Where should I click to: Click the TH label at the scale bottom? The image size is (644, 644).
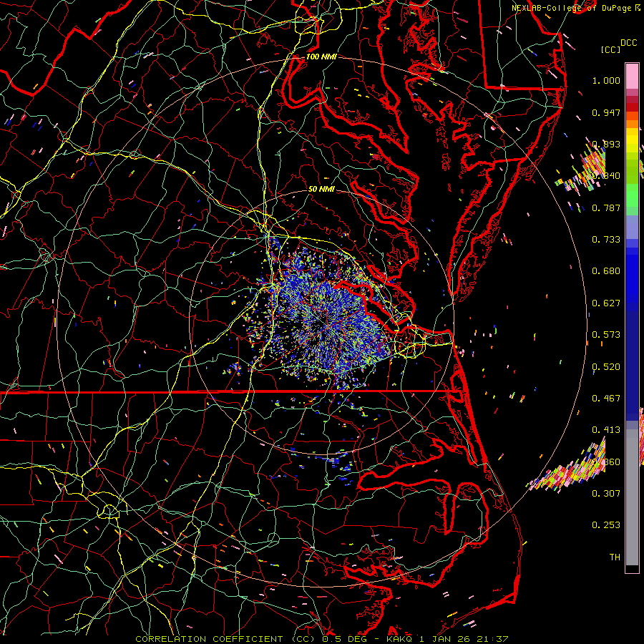click(x=615, y=557)
